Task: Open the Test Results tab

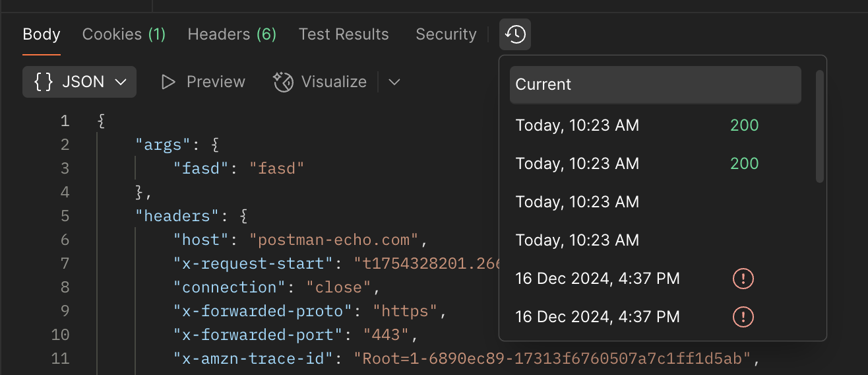Action: (344, 34)
